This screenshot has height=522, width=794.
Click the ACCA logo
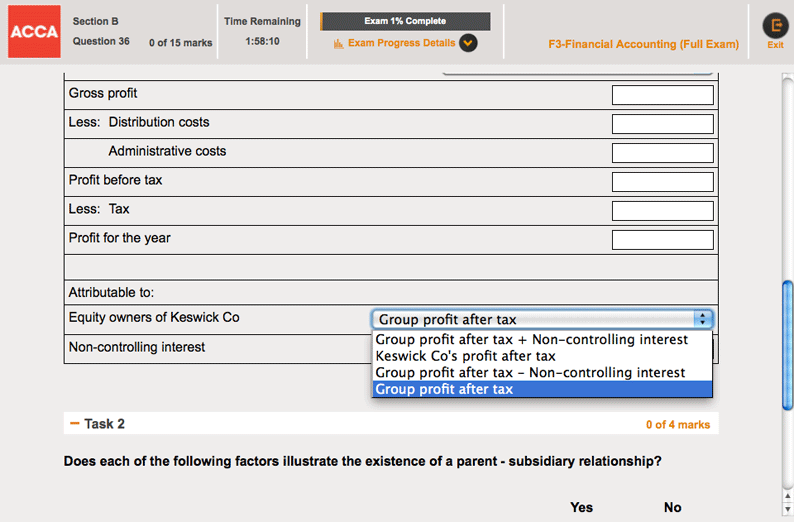pos(34,34)
